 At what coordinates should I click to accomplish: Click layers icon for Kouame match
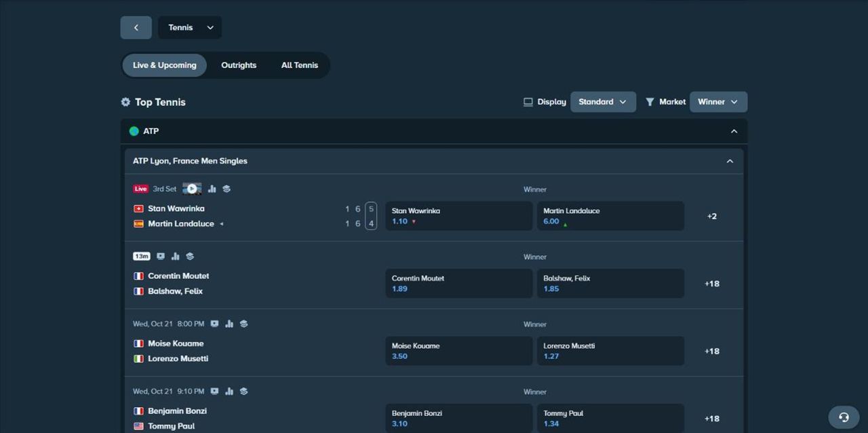coord(243,324)
